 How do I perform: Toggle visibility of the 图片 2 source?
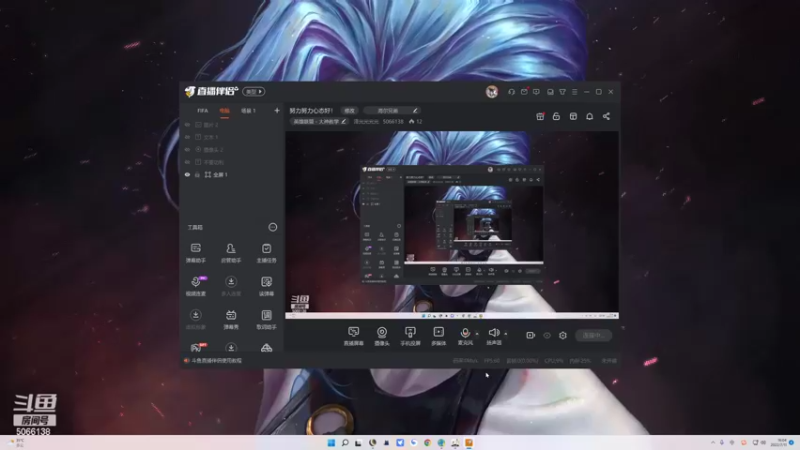click(187, 125)
